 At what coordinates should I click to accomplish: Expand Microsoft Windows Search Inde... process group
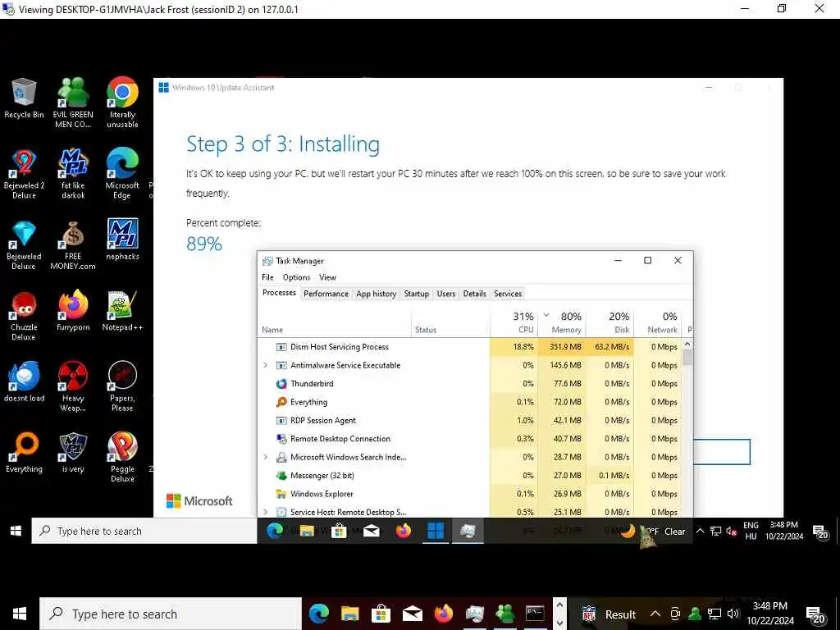coord(265,457)
